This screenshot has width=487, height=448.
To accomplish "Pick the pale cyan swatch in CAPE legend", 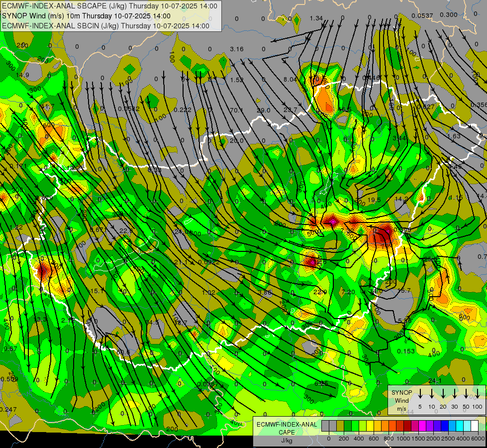I will coord(467,426).
